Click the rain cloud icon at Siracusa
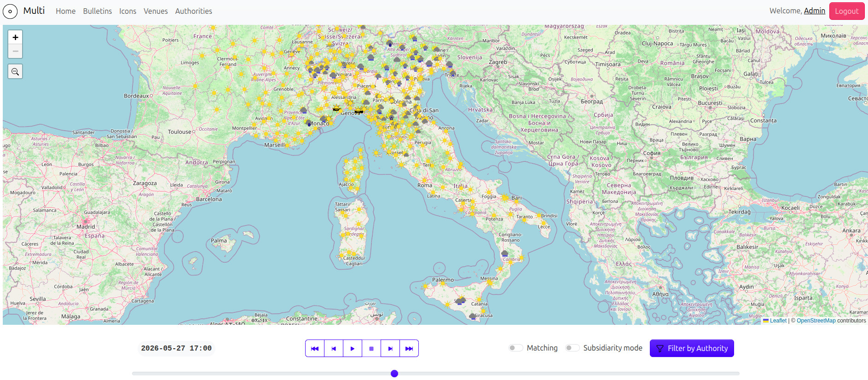The height and width of the screenshot is (380, 868). click(x=473, y=317)
